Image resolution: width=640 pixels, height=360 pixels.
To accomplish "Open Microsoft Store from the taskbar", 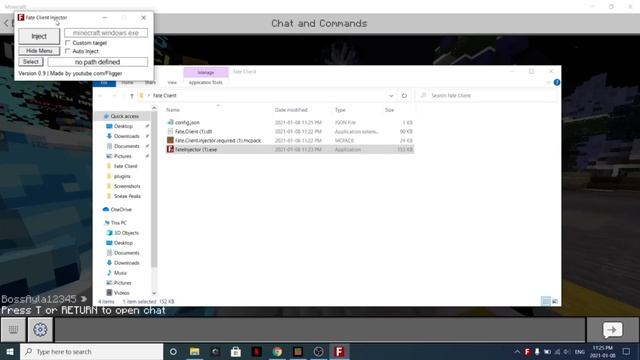I will (x=236, y=351).
